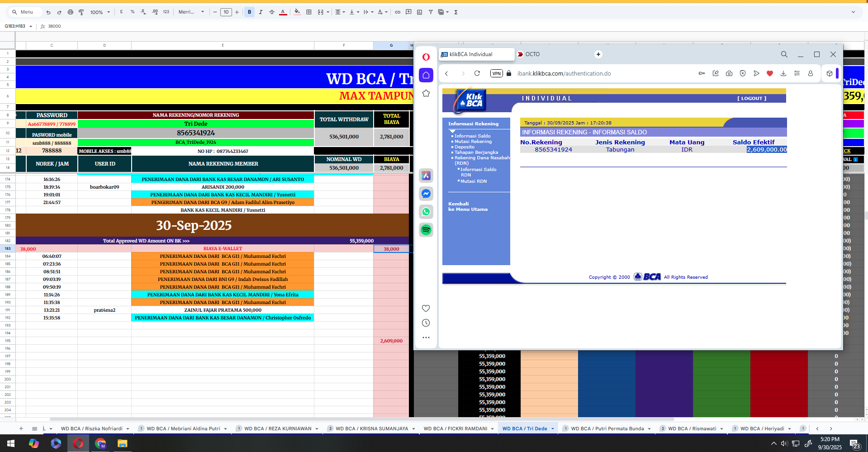
Task: Go back in the Opera browser
Action: (446, 73)
